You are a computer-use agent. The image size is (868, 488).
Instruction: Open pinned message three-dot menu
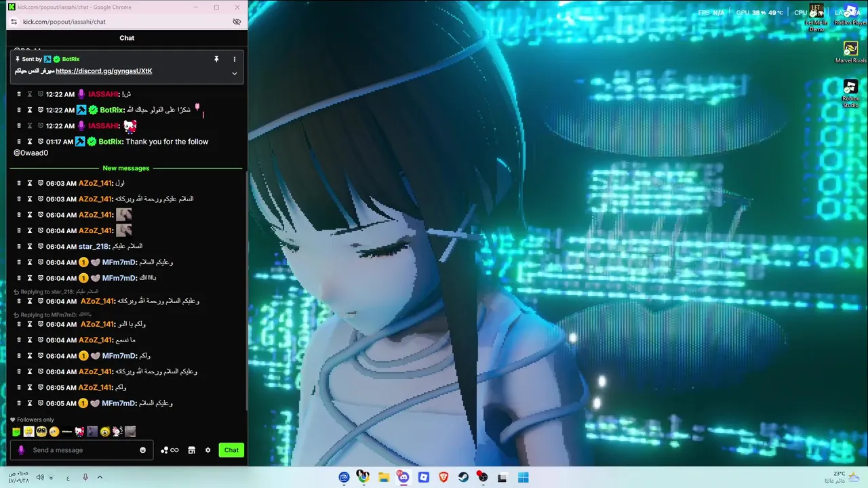point(235,59)
